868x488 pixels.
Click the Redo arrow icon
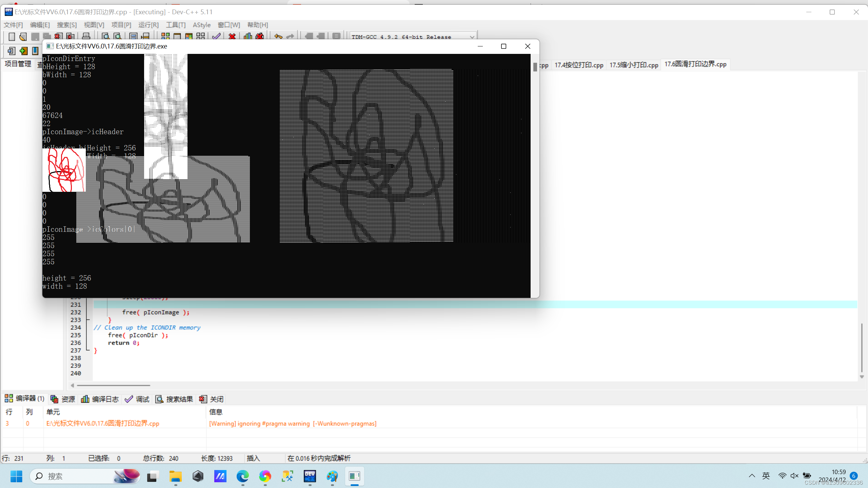click(290, 36)
